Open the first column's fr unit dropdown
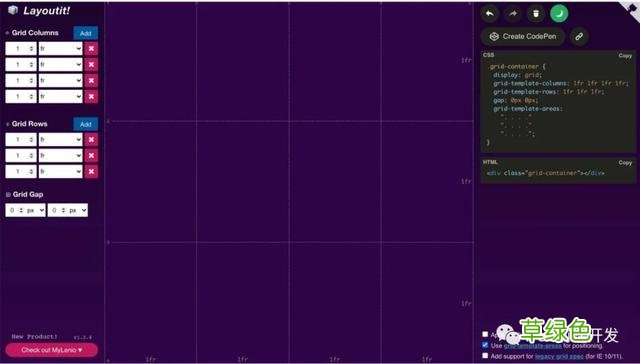 pyautogui.click(x=60, y=49)
